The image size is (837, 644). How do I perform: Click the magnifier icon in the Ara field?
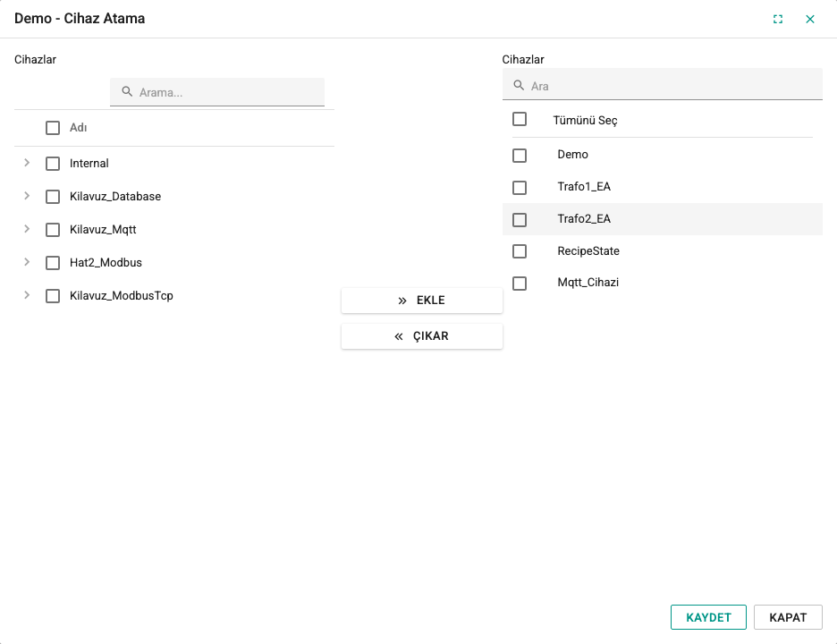point(519,86)
